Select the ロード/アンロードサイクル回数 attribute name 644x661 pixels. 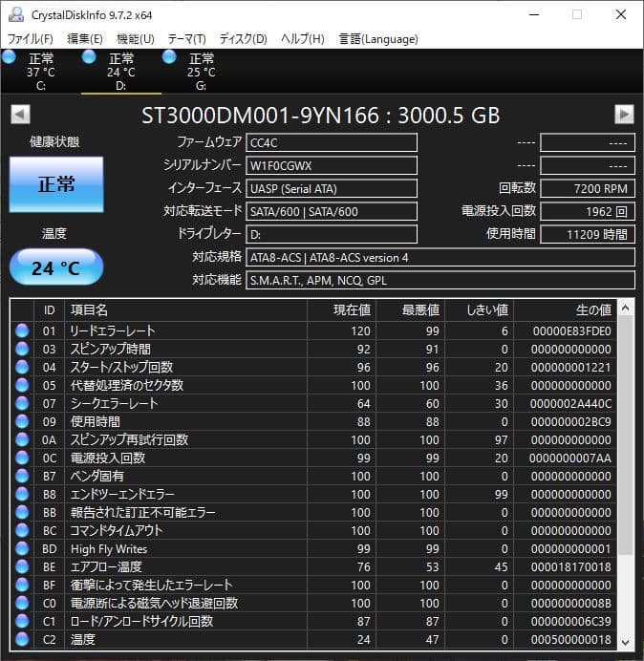pos(141,621)
